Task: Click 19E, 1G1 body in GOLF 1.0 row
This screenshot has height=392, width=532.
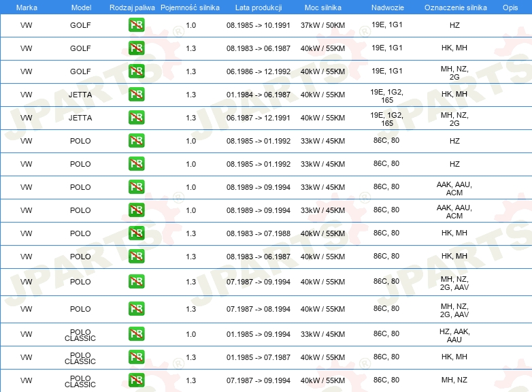Action: click(x=387, y=24)
